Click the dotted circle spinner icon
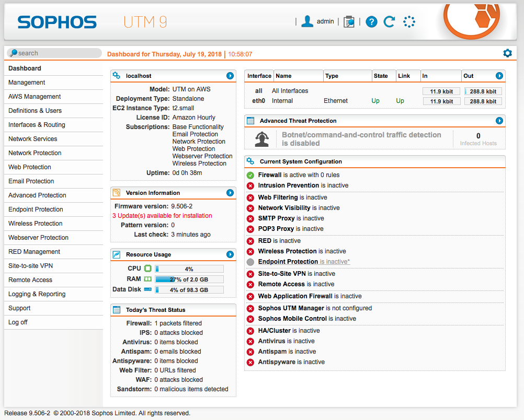Screen dimensions: 524x420 tap(409, 22)
